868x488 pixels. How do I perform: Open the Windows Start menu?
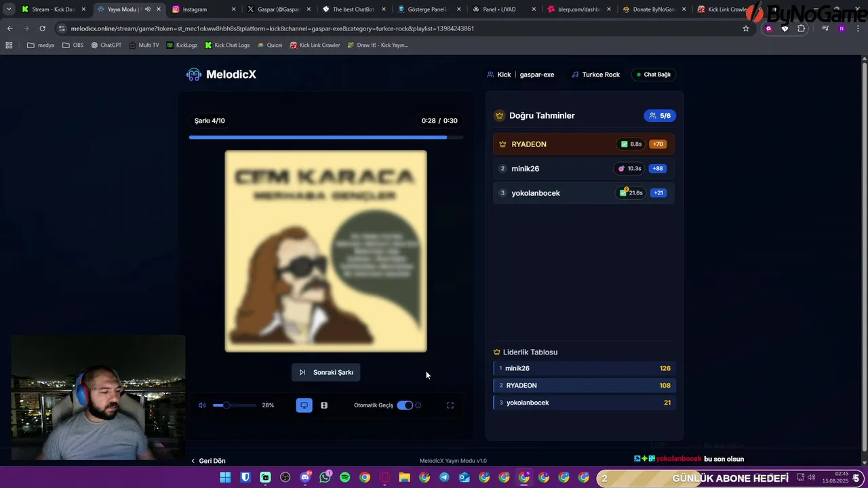[x=225, y=478]
